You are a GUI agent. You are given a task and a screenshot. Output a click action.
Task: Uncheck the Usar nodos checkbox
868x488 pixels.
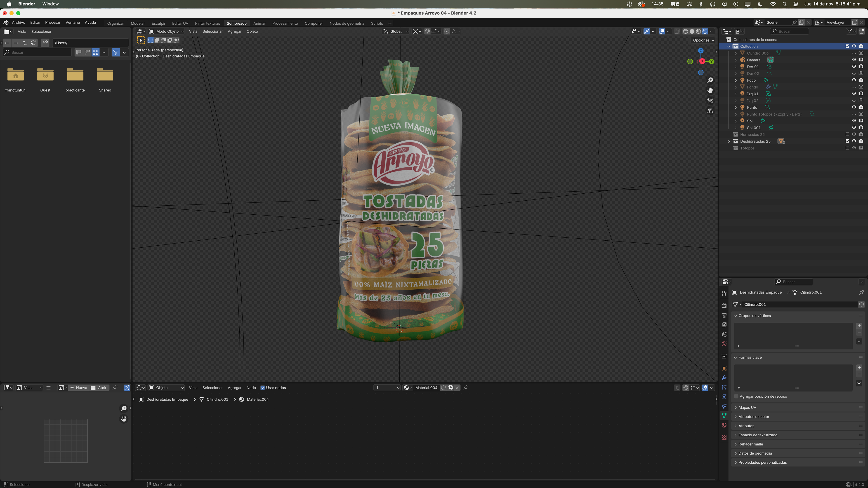click(x=262, y=388)
